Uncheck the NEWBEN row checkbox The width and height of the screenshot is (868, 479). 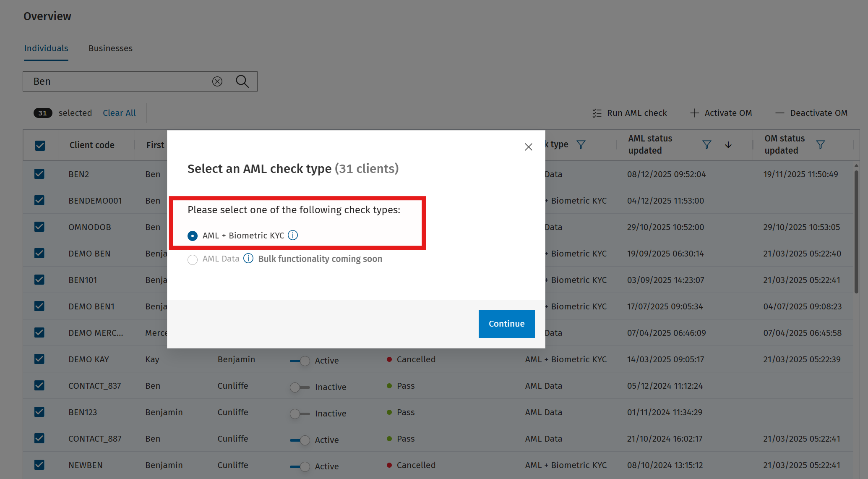point(39,465)
